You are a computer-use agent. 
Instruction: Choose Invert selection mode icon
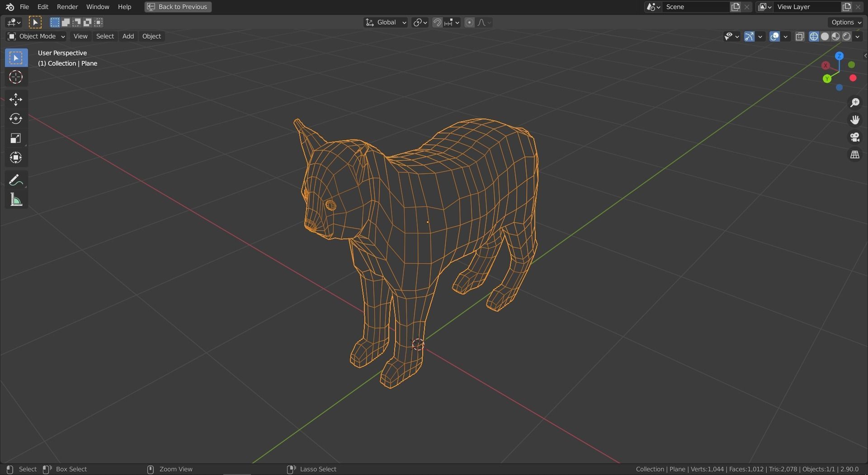[87, 22]
